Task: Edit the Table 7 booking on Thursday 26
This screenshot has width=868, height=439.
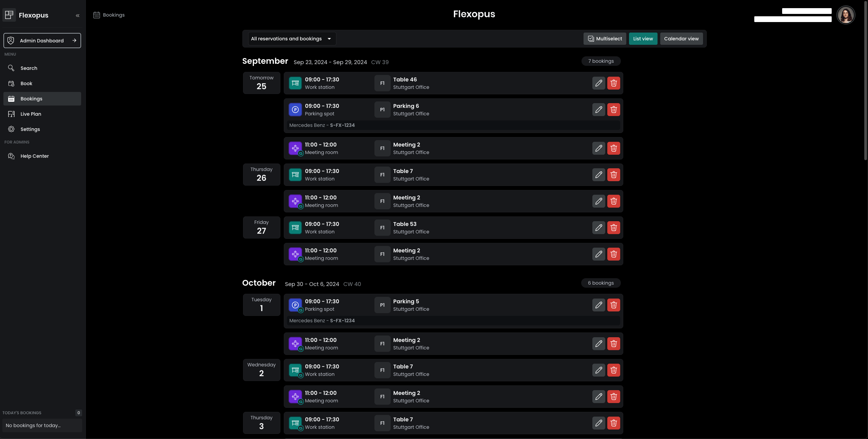Action: pyautogui.click(x=598, y=175)
